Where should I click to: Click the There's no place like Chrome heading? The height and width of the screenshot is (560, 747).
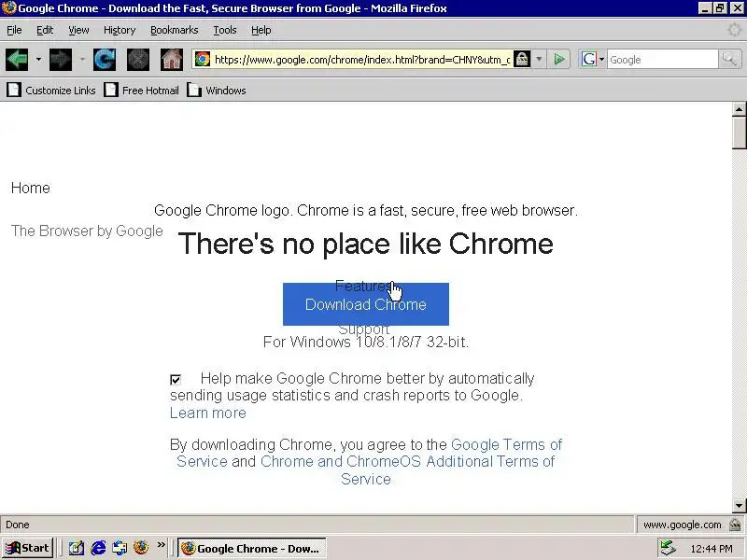point(365,244)
